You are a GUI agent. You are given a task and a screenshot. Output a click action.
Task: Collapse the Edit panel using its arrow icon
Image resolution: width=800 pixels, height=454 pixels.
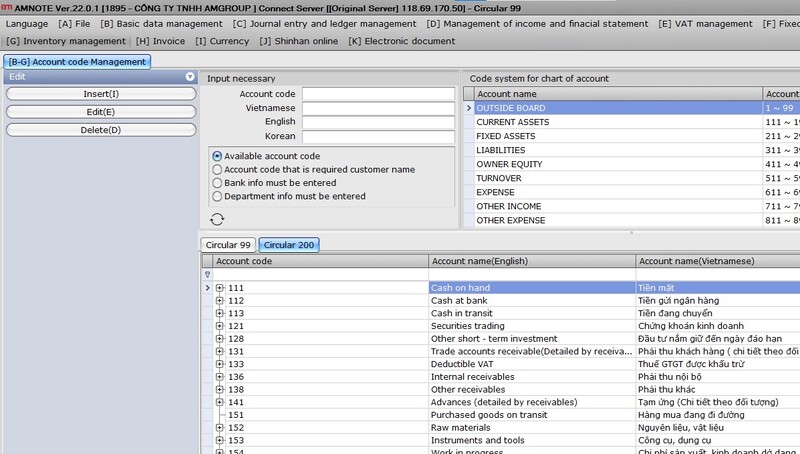click(189, 77)
